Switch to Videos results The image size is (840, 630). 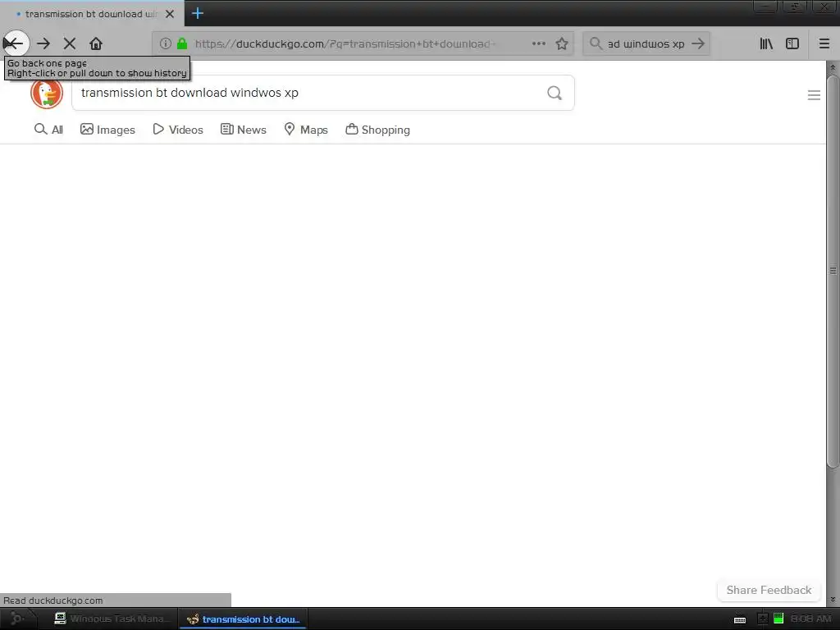pos(178,129)
